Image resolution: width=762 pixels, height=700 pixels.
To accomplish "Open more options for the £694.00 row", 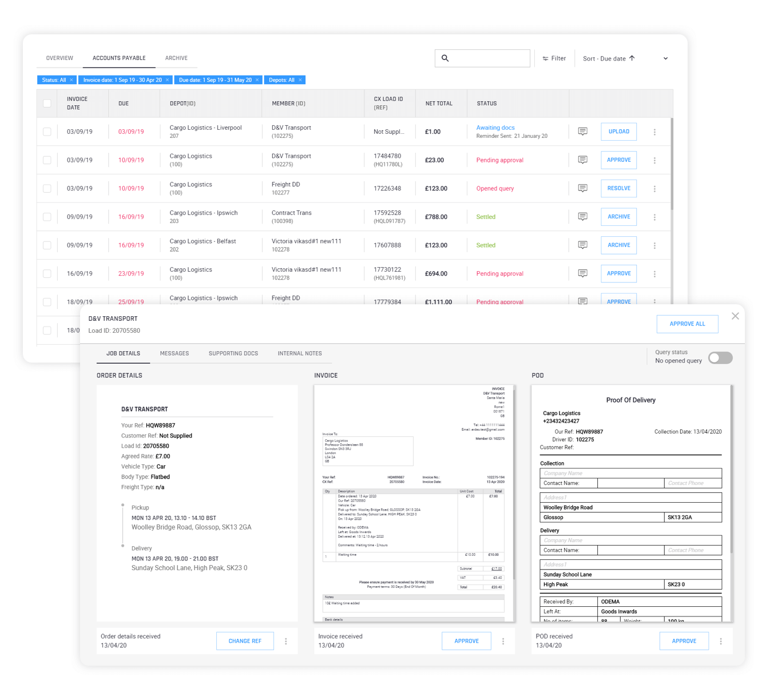I will coord(654,274).
